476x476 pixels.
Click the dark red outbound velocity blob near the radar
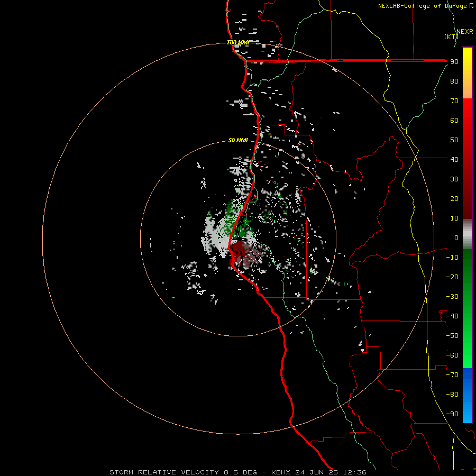[239, 249]
